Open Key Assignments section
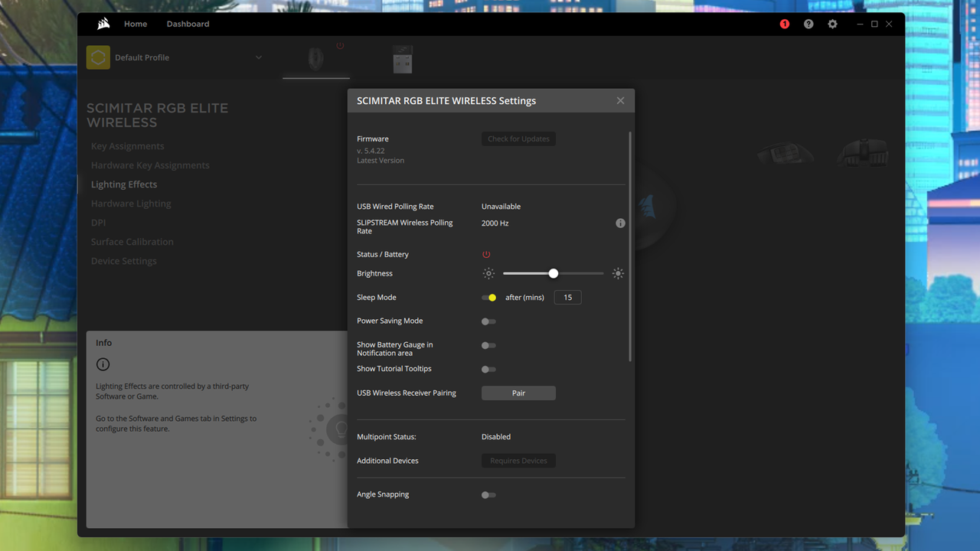The height and width of the screenshot is (551, 980). click(128, 146)
